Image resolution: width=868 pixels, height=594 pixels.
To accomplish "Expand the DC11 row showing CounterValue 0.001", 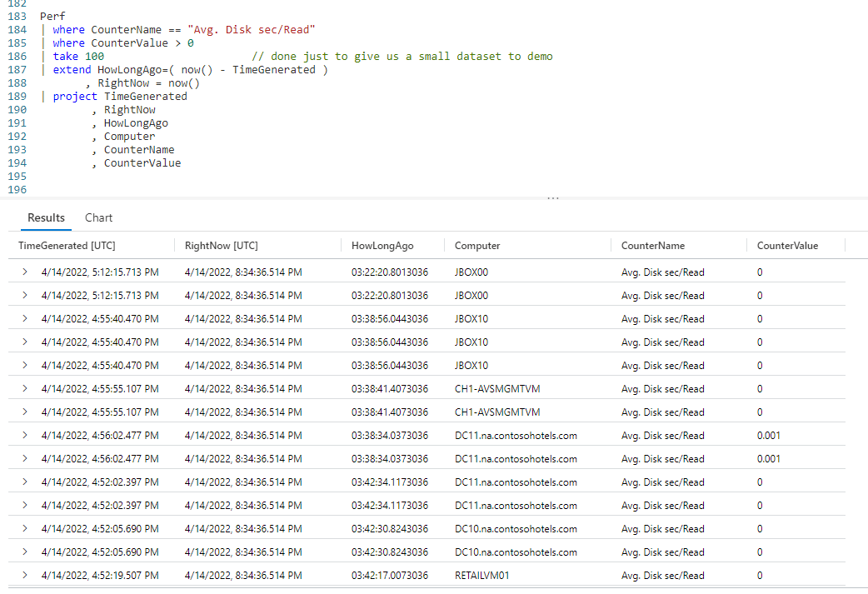I will click(x=22, y=435).
